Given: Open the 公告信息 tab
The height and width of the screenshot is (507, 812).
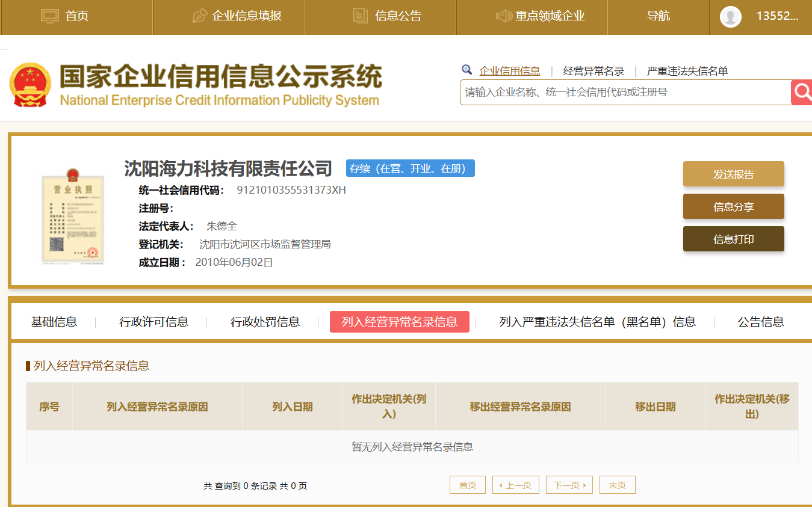Looking at the screenshot, I should click(x=761, y=322).
